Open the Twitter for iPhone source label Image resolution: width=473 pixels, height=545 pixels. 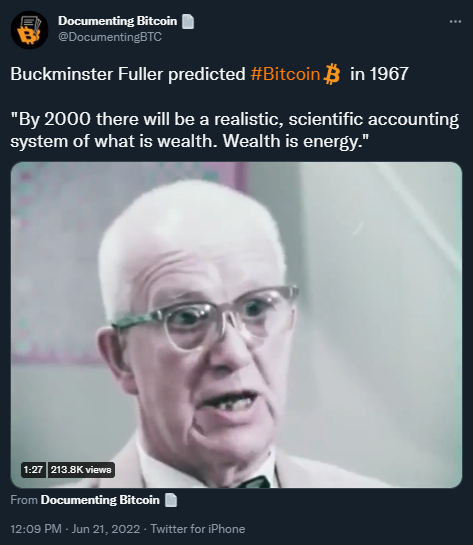(198, 529)
